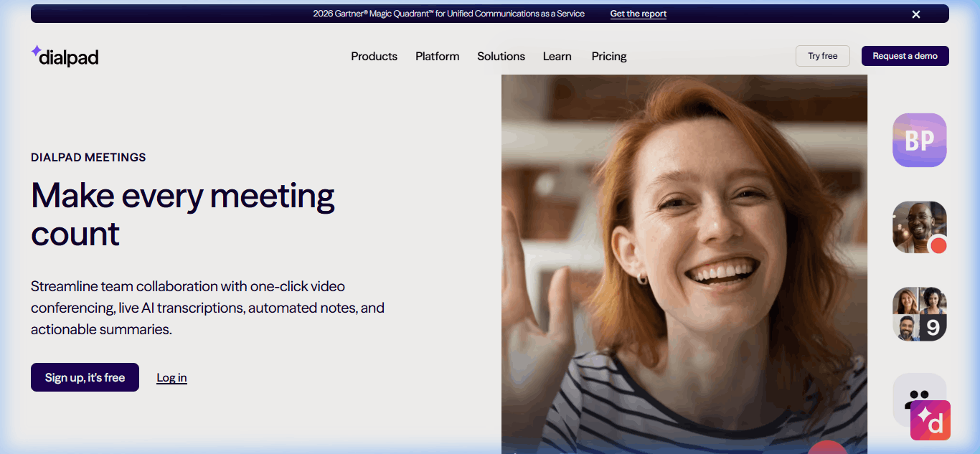Viewport: 980px width, 454px height.
Task: Click the DIALPAD MEETINGS label
Action: (x=88, y=157)
